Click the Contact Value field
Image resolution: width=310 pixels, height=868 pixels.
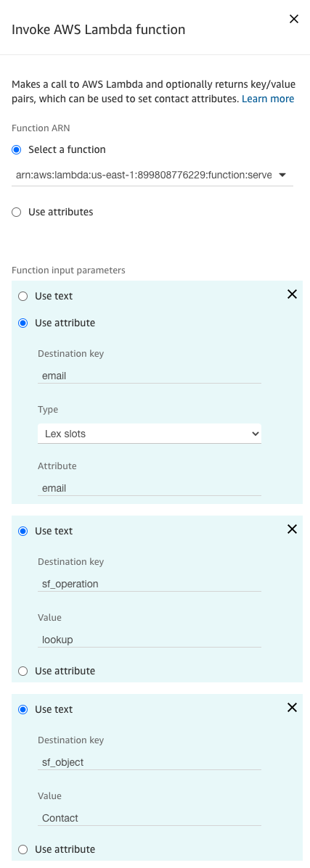(x=149, y=818)
